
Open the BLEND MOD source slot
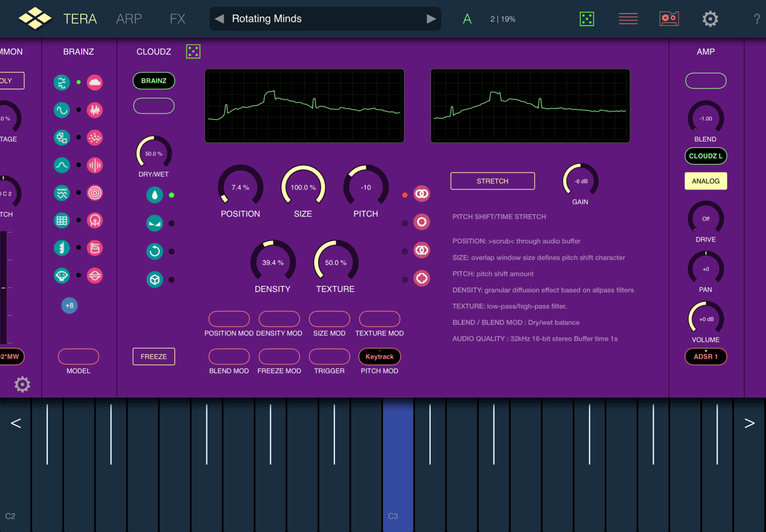[x=229, y=357]
